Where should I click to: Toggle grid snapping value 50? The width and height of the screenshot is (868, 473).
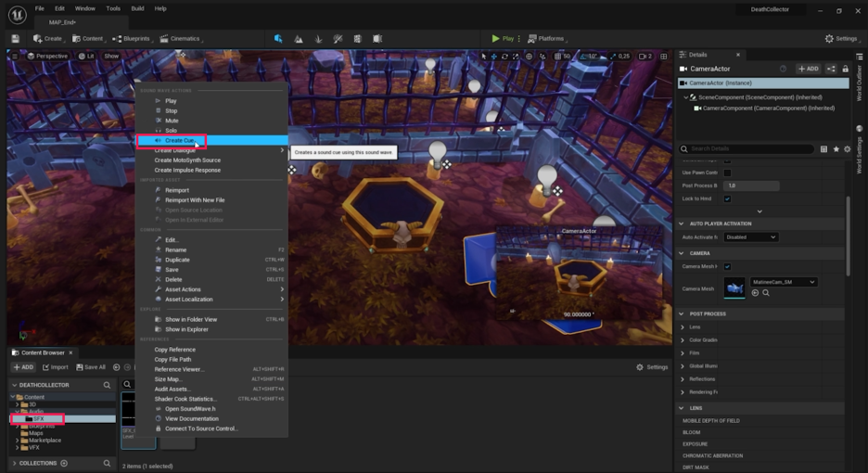(562, 56)
